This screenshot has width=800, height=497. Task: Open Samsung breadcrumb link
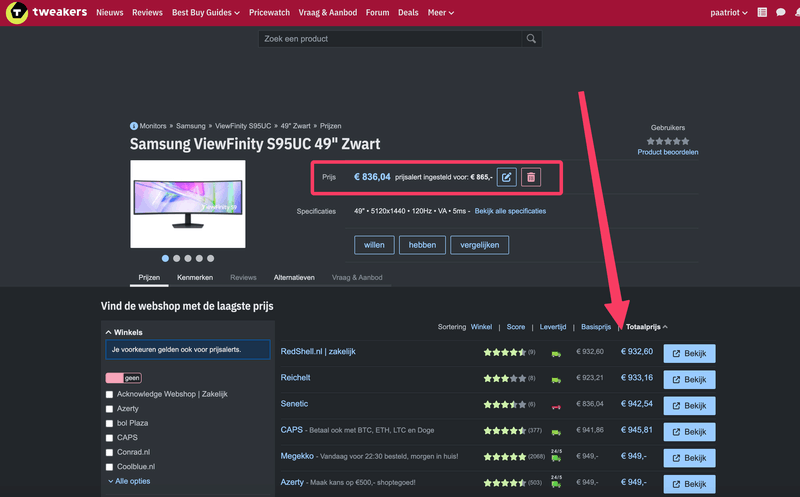[x=191, y=126]
